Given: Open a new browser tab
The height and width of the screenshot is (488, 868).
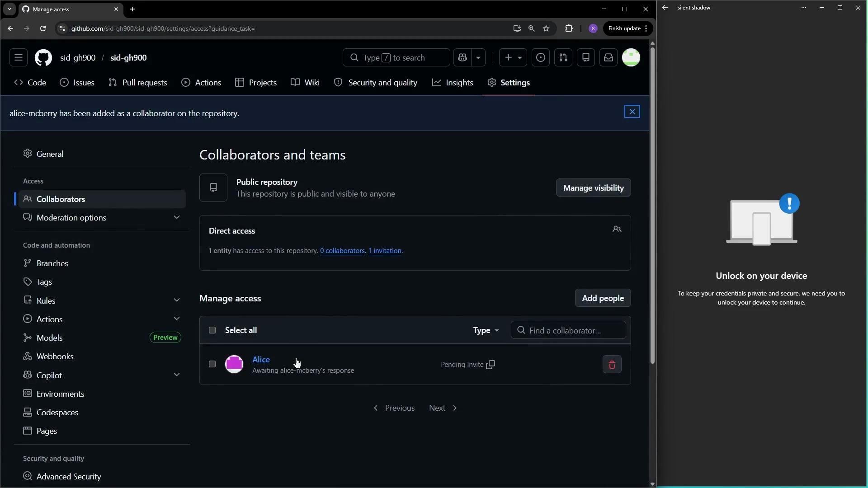Looking at the screenshot, I should (x=132, y=9).
